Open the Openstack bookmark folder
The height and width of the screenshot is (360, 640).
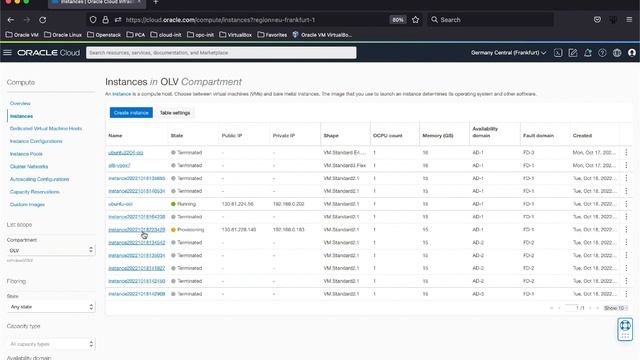[104, 35]
